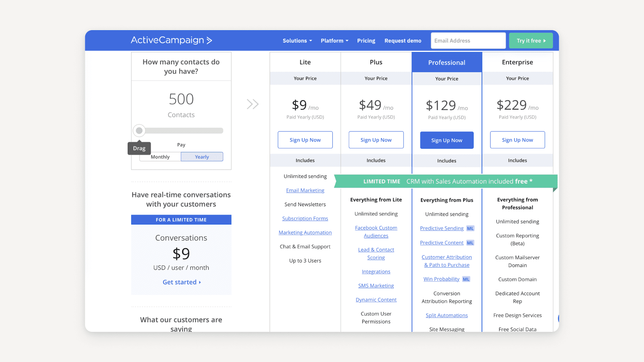The image size is (644, 362).
Task: Open the chat widget in the bottom corner
Action: [559, 319]
